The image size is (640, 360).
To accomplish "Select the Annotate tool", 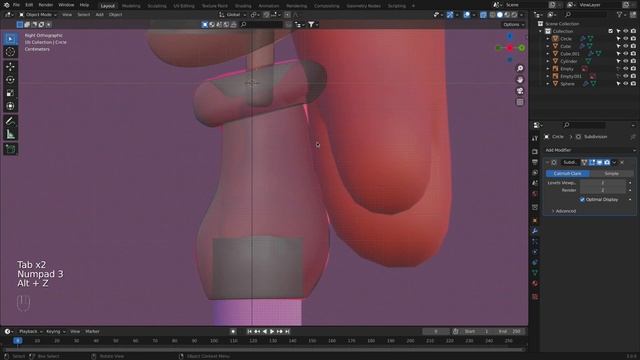I will 11,121.
